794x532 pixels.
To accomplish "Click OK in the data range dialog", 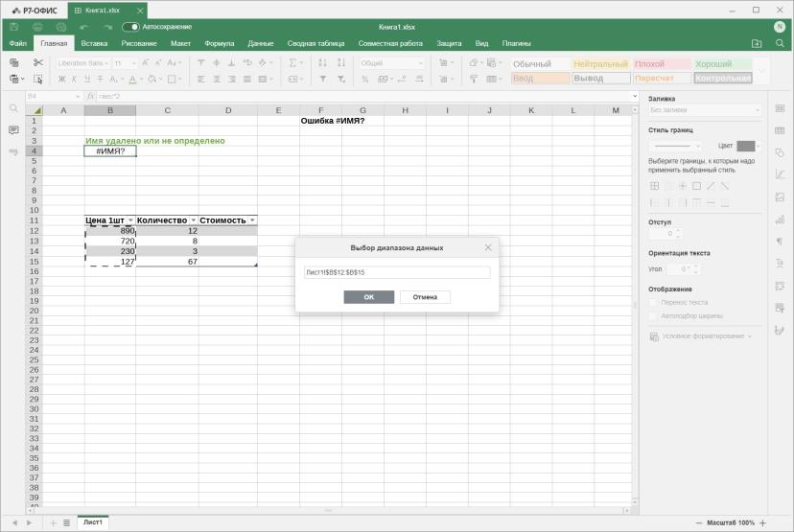I will [368, 297].
